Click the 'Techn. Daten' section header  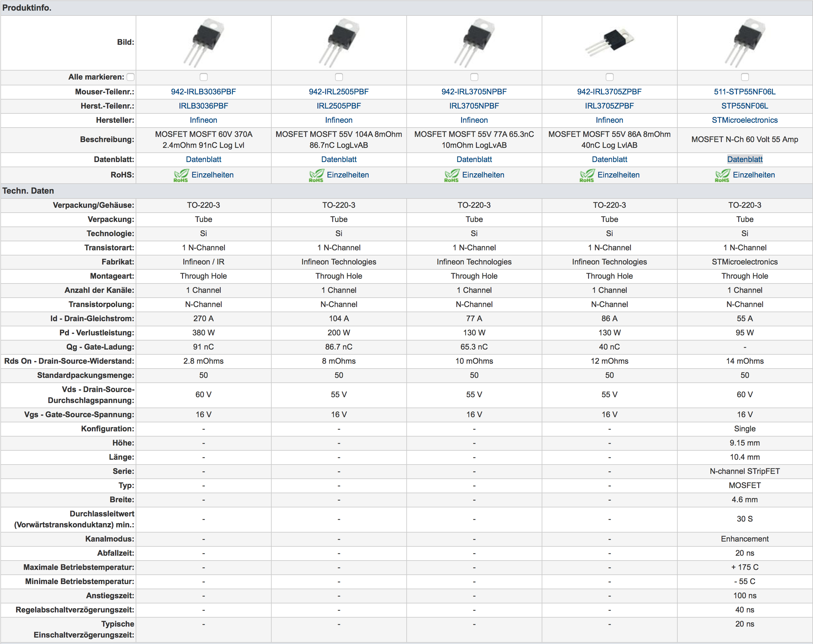click(x=28, y=191)
